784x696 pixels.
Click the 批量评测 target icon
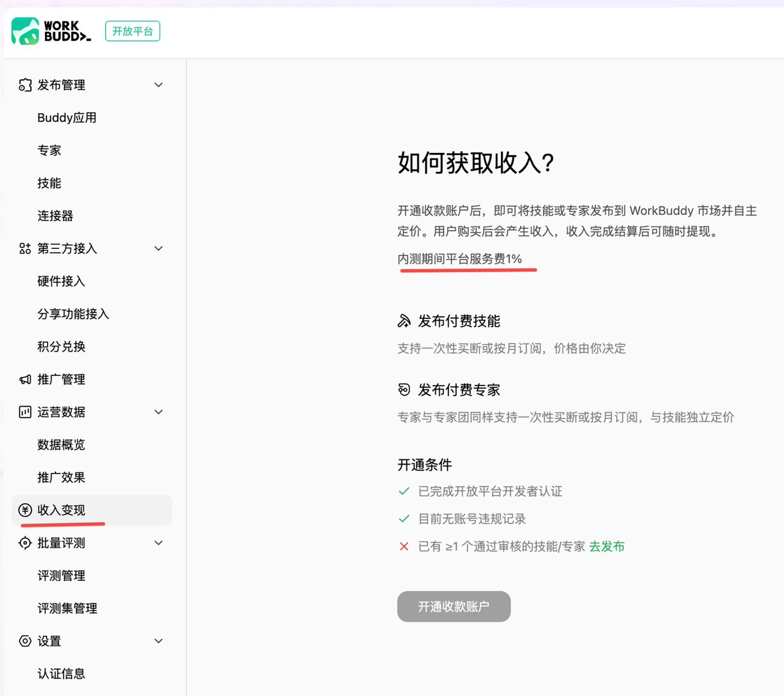[25, 542]
